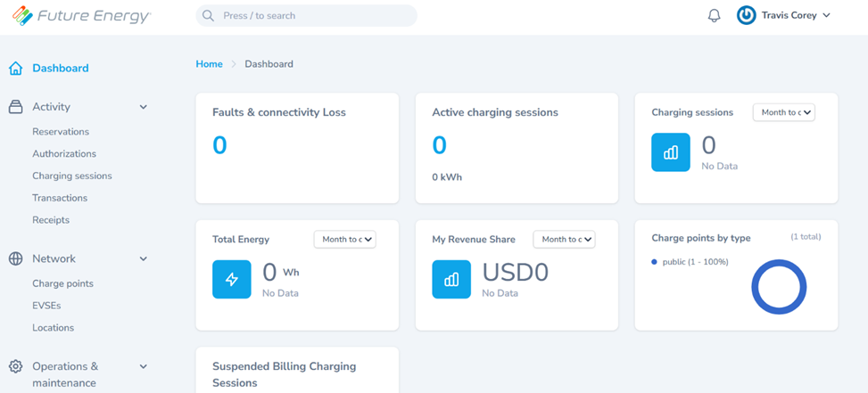Open the Transactions sidebar link
The height and width of the screenshot is (393, 868).
(x=60, y=198)
